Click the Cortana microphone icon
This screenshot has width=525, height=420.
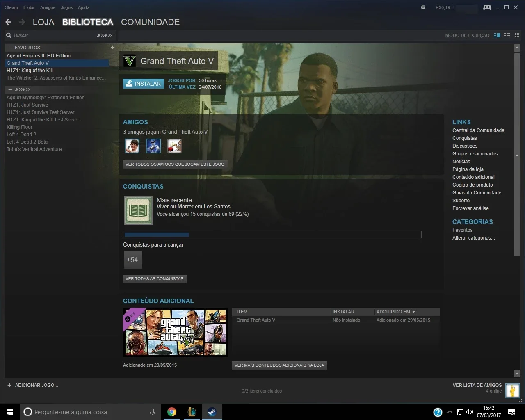[152, 412]
